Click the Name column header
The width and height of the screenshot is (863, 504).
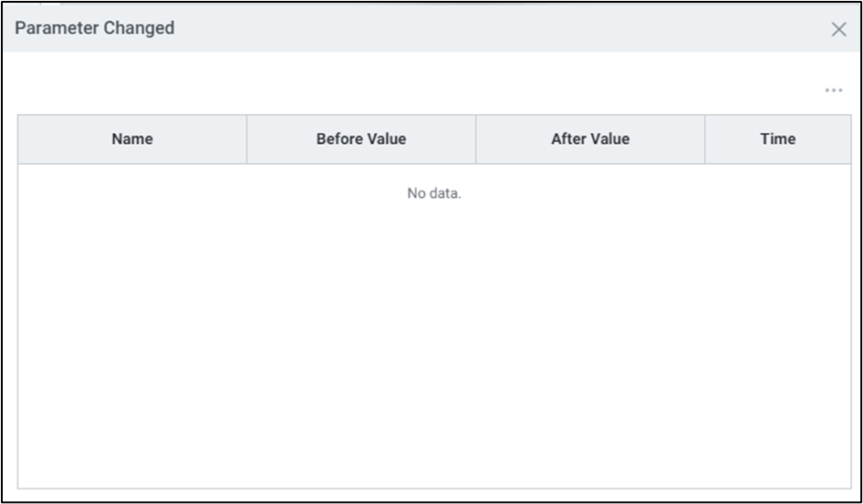pos(132,139)
